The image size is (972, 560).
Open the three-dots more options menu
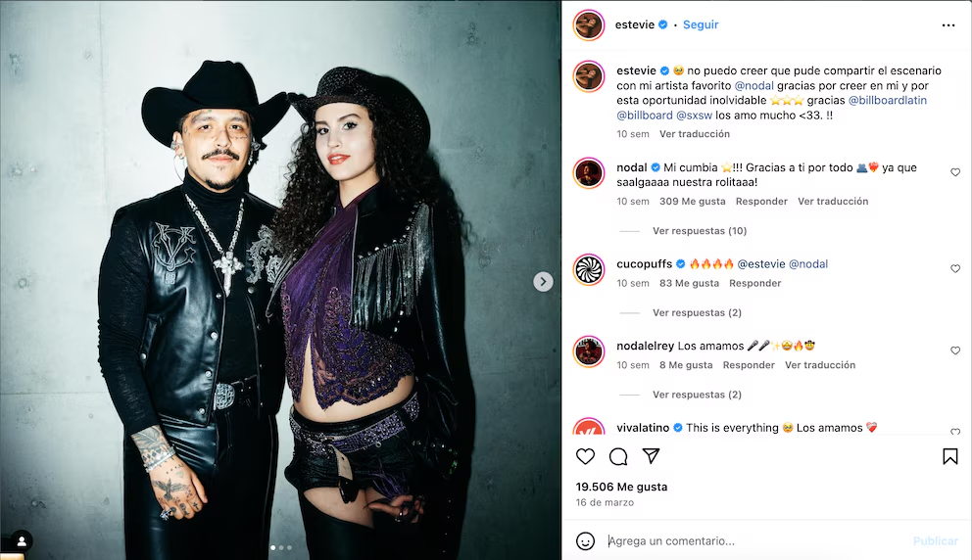(x=948, y=25)
